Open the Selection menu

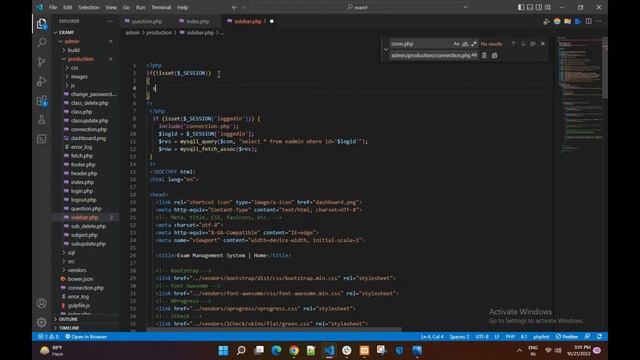click(x=89, y=7)
